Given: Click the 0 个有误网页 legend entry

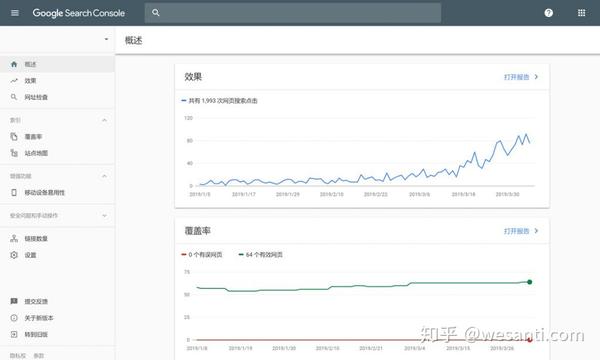Looking at the screenshot, I should pyautogui.click(x=202, y=255).
